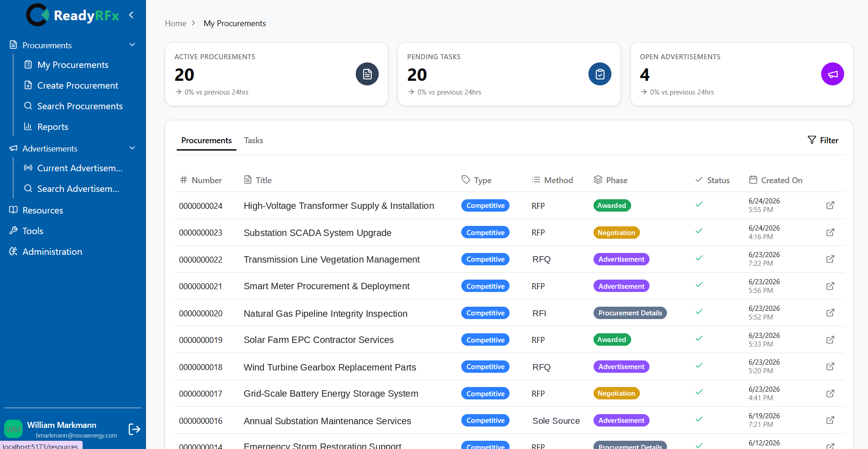Click the Active Procurements document icon
Viewport: 868px width, 449px height.
[367, 74]
